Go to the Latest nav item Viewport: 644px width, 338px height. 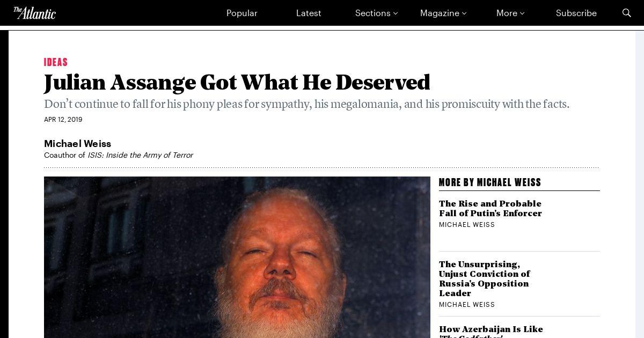(x=309, y=13)
